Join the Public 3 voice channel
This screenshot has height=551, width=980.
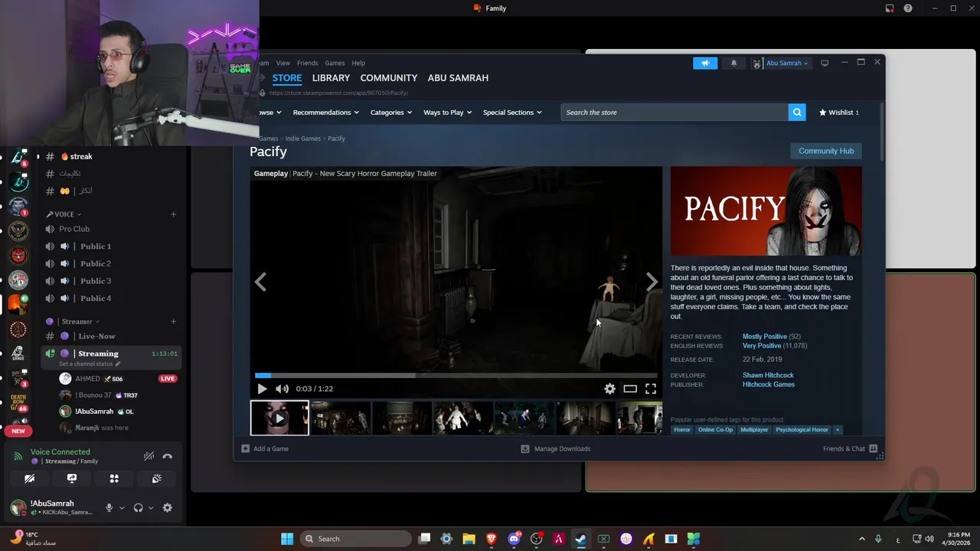(111, 281)
